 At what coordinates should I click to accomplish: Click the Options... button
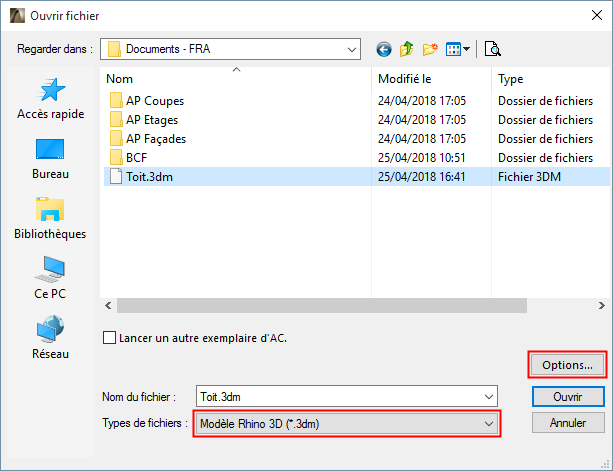coord(567,365)
